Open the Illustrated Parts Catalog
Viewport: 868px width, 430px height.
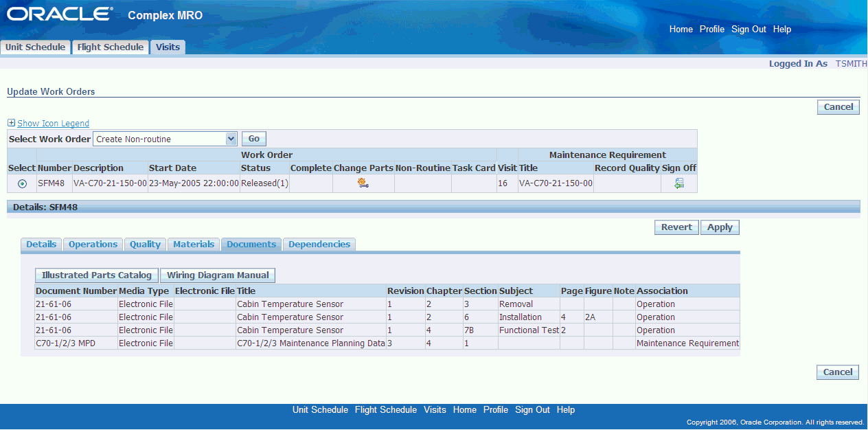click(97, 275)
